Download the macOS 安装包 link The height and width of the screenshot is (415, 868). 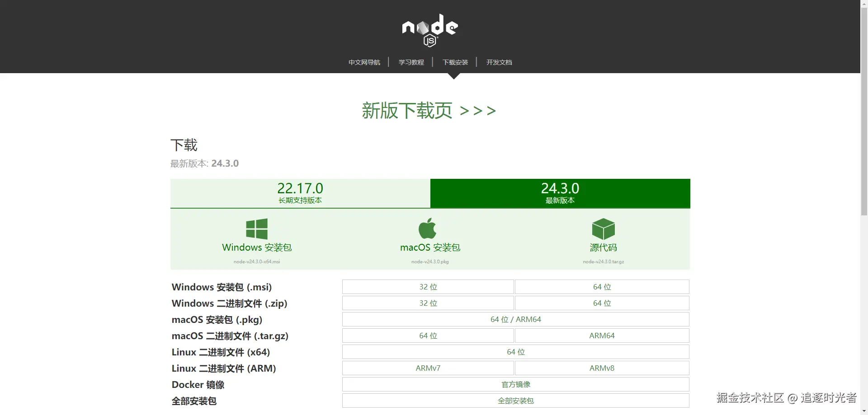click(x=430, y=247)
